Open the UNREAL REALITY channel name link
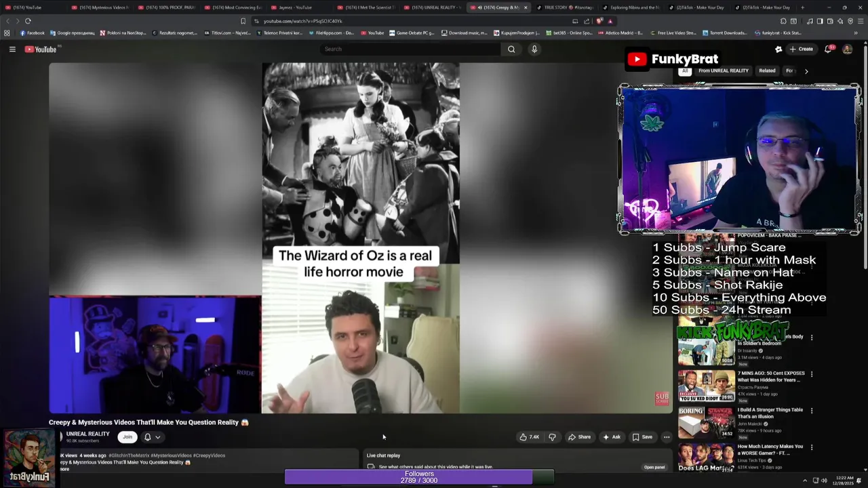This screenshot has width=868, height=488. pos(87,434)
